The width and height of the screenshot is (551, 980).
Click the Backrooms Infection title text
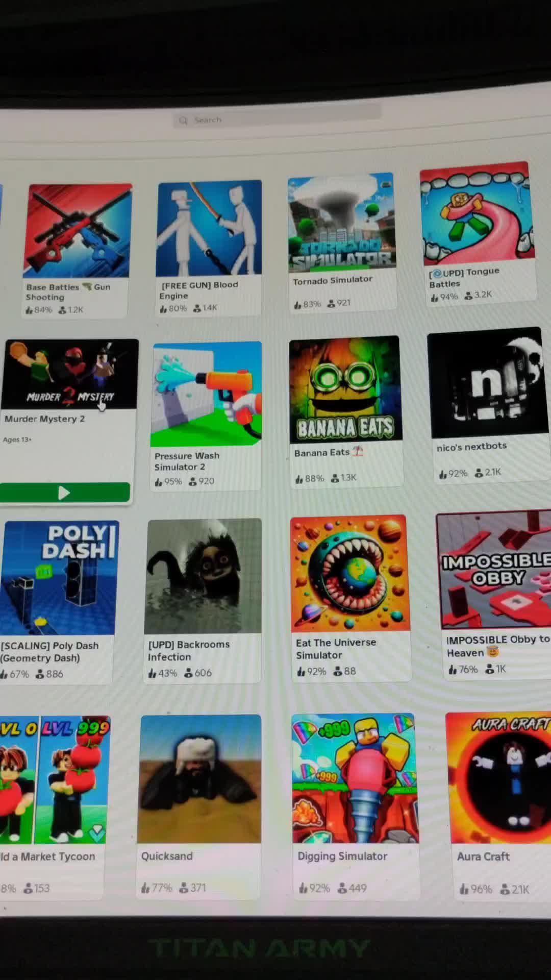(189, 651)
